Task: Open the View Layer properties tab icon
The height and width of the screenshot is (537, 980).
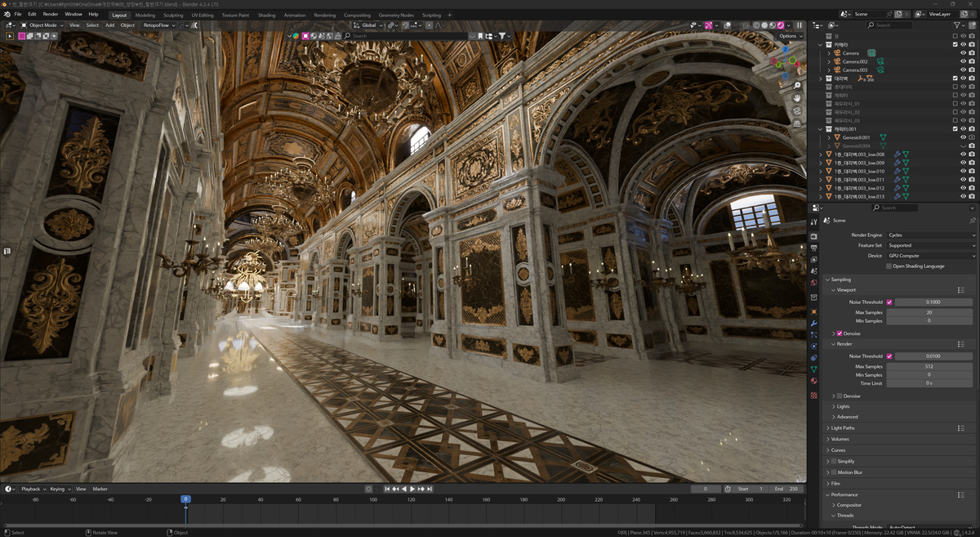Action: 813,259
